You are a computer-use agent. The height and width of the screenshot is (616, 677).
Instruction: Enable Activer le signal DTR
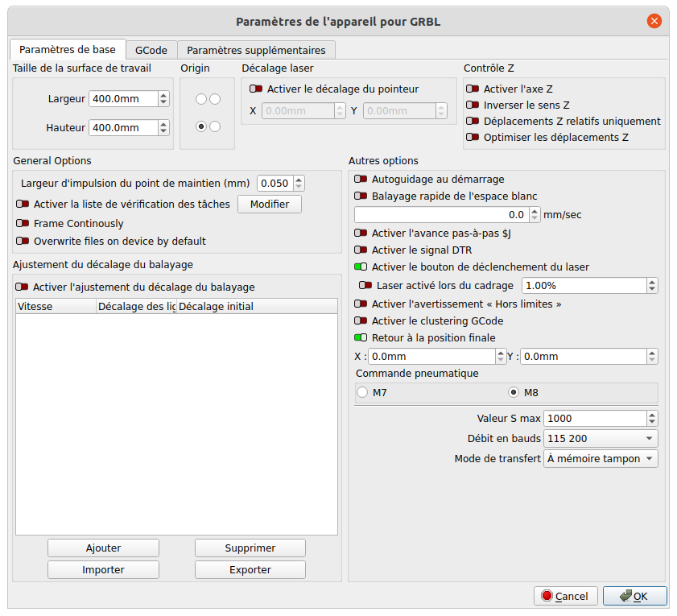[361, 250]
